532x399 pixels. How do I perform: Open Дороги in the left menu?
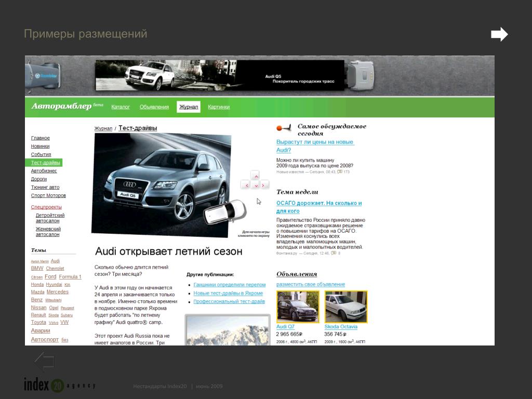click(38, 179)
